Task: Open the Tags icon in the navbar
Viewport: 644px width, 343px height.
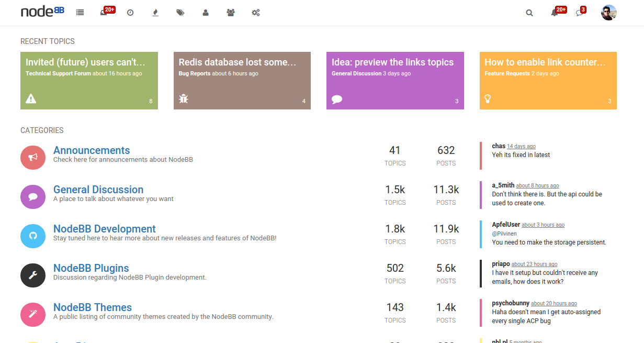Action: [180, 13]
